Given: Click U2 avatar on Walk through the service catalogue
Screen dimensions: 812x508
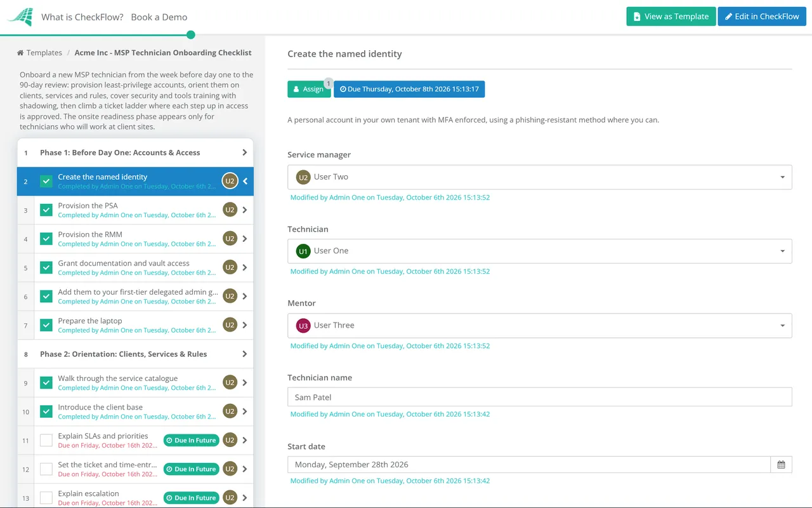Looking at the screenshot, I should 230,382.
